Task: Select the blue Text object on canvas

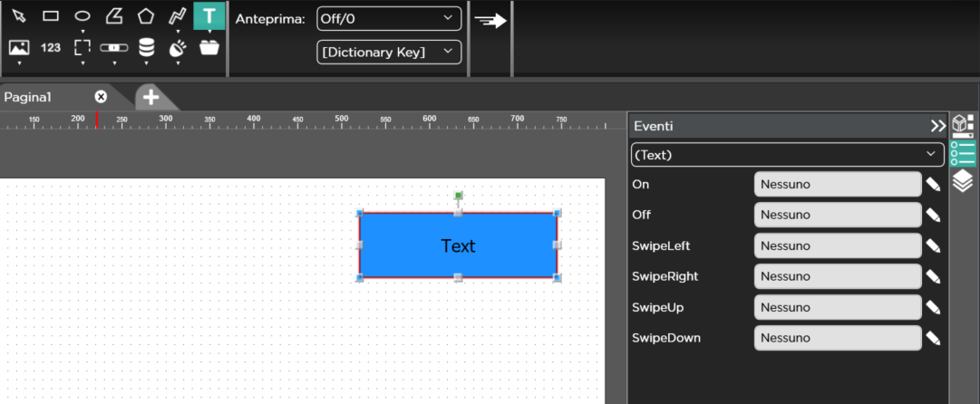Action: (x=458, y=245)
